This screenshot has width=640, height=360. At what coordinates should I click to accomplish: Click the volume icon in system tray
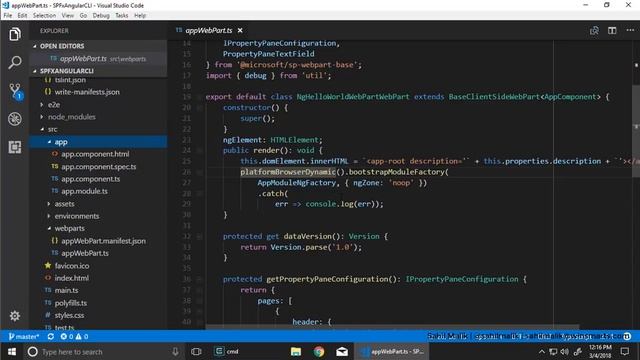click(564, 351)
